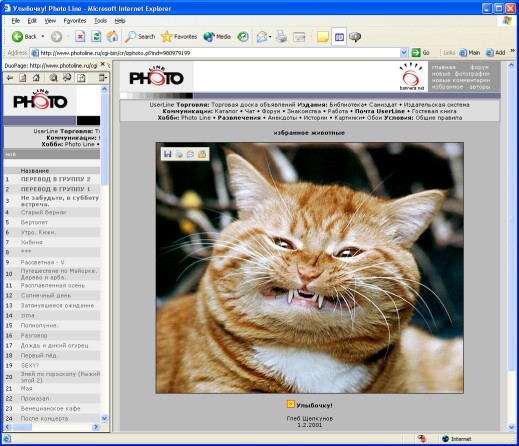519x446 pixels.
Task: Click the author name 'Глеб Щепкунов'
Action: tap(310, 418)
